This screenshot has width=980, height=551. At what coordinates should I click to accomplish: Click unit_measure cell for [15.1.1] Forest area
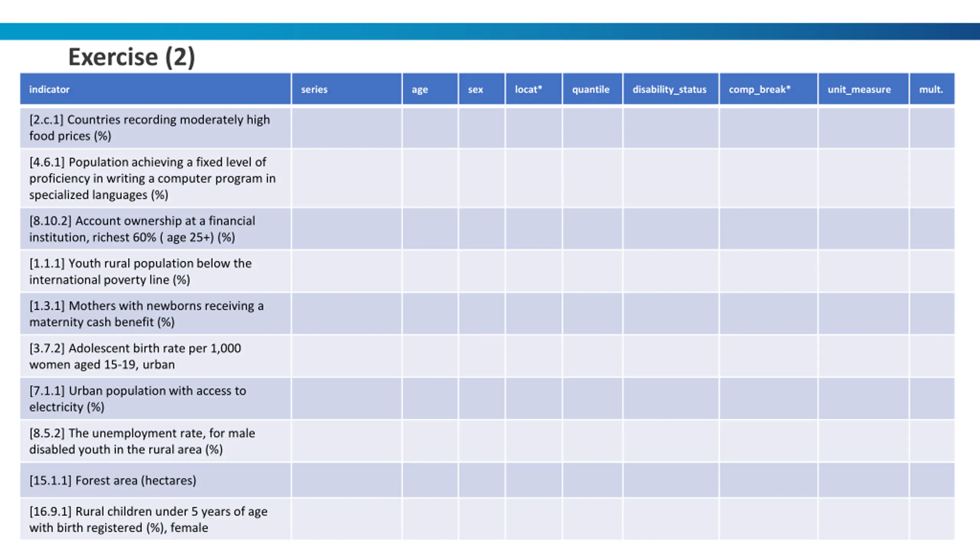click(x=863, y=480)
